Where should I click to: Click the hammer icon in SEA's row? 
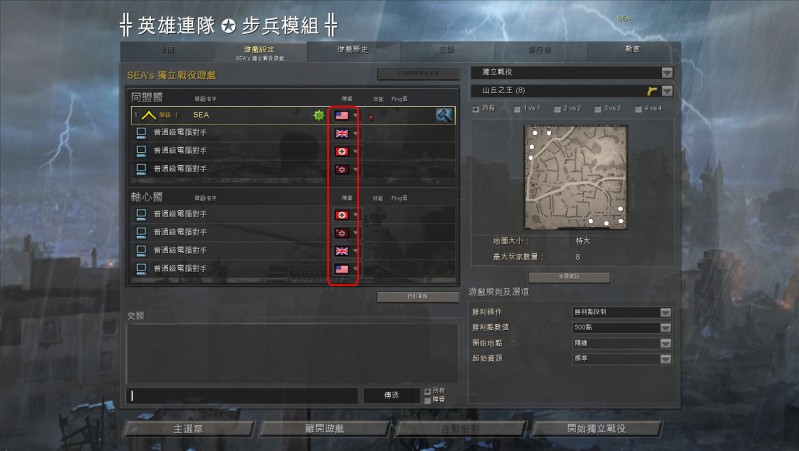[x=444, y=115]
